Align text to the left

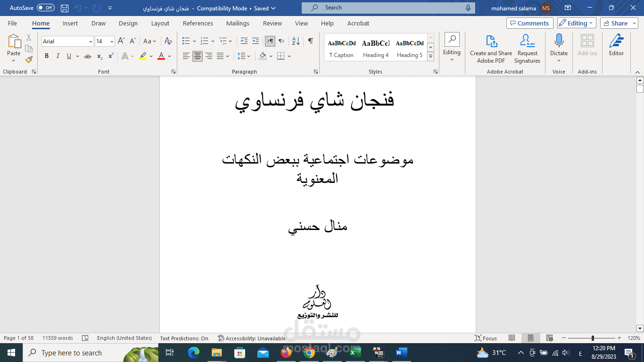tap(186, 56)
